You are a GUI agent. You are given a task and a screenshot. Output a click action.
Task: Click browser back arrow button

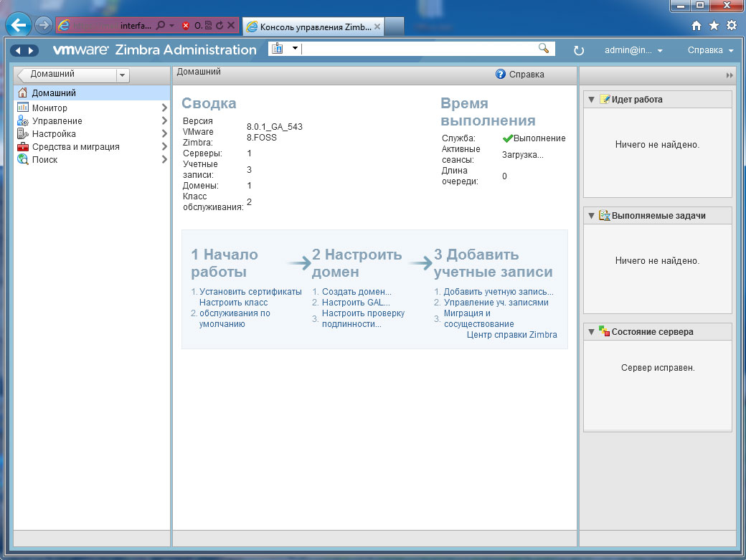(x=19, y=25)
